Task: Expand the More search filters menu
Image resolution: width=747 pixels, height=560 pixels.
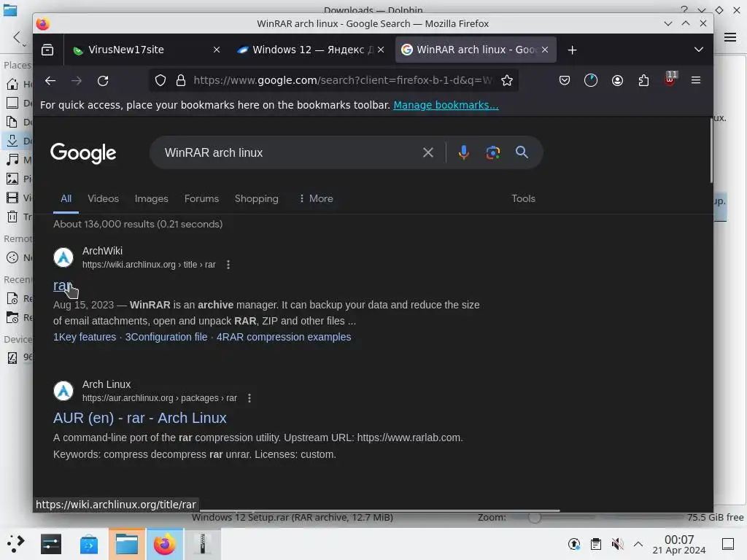Action: pyautogui.click(x=316, y=198)
